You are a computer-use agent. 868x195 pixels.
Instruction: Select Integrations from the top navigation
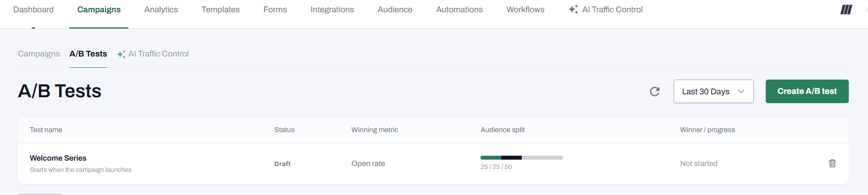point(332,9)
